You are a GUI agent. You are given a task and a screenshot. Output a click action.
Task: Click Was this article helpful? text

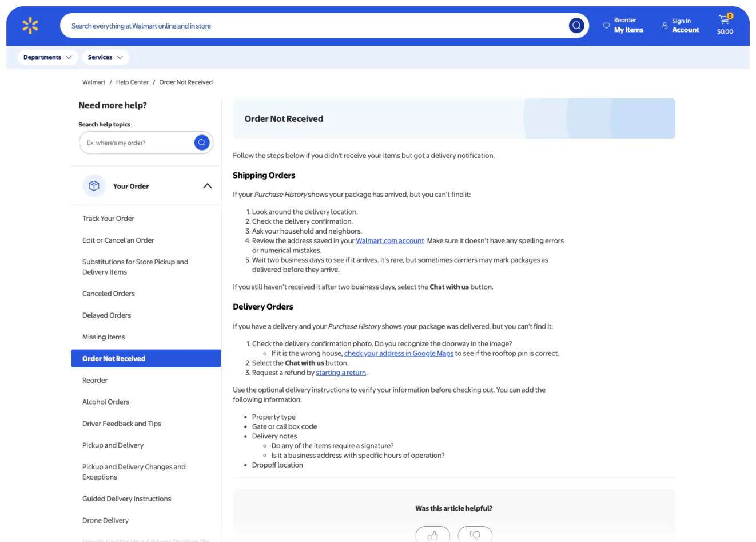tap(454, 508)
